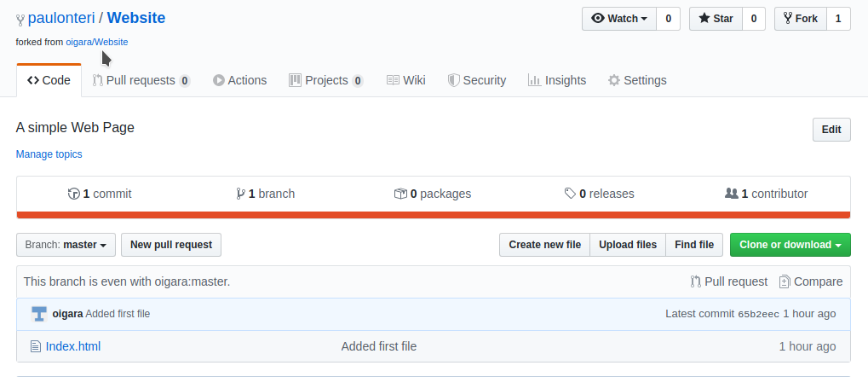The height and width of the screenshot is (377, 868).
Task: Click the contributors people icon
Action: click(x=731, y=194)
